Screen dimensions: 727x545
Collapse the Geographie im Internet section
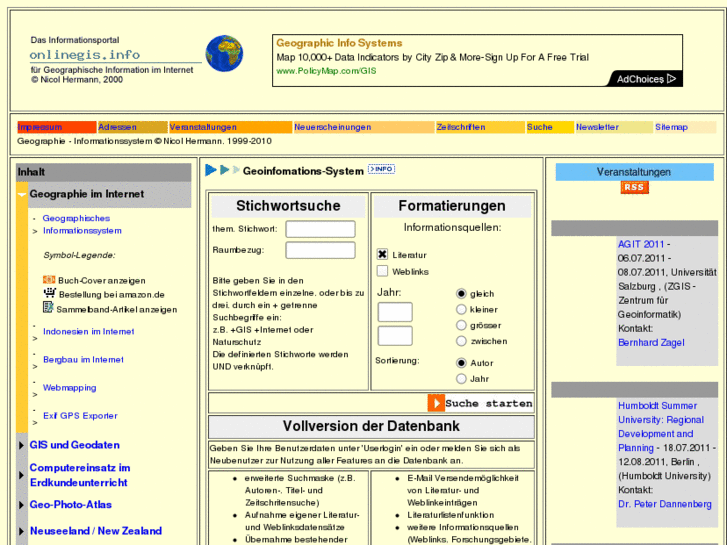tap(22, 194)
